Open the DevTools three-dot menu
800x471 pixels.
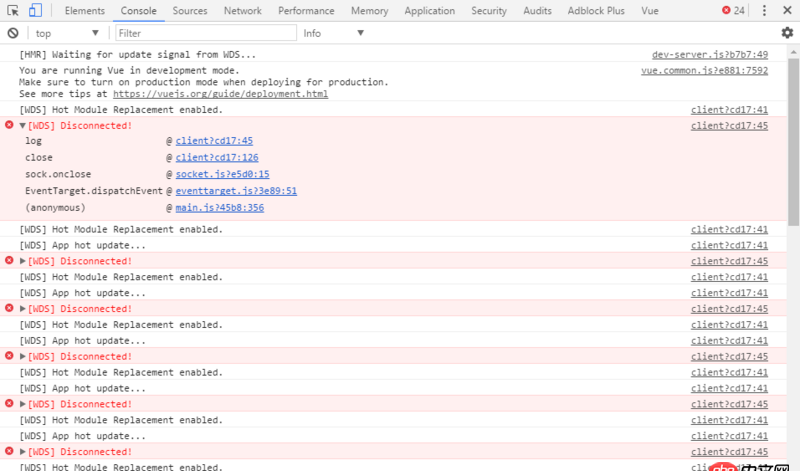click(764, 10)
